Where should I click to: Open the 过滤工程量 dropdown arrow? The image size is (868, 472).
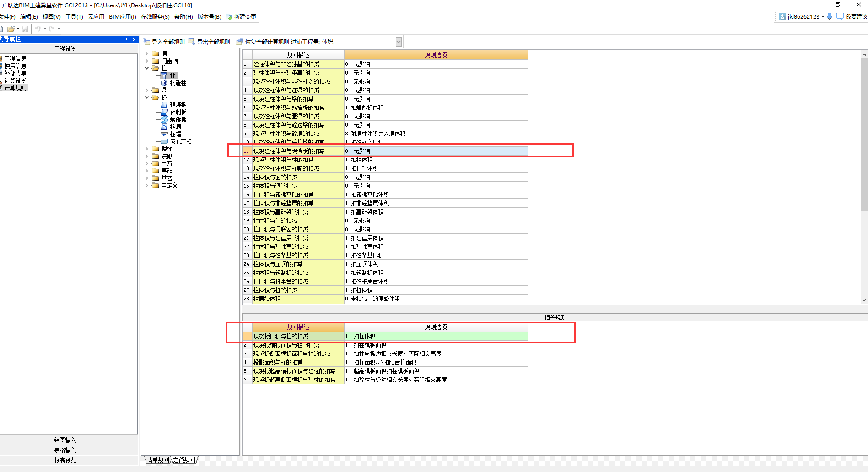pyautogui.click(x=399, y=42)
